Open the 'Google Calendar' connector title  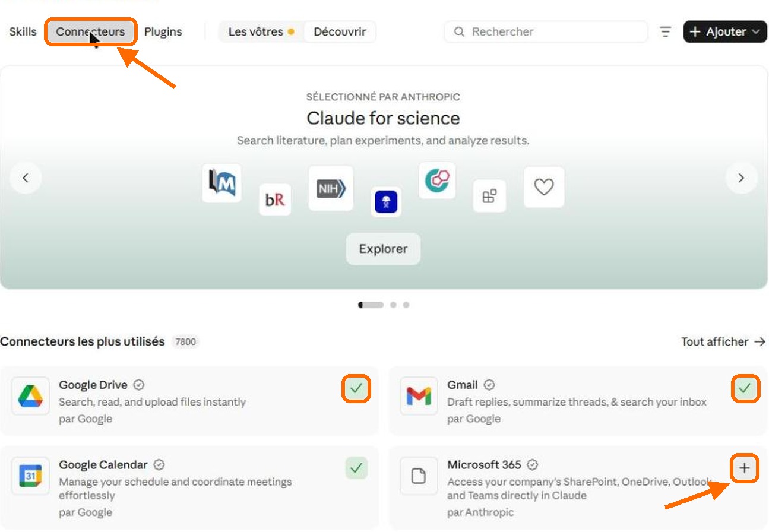(x=103, y=465)
